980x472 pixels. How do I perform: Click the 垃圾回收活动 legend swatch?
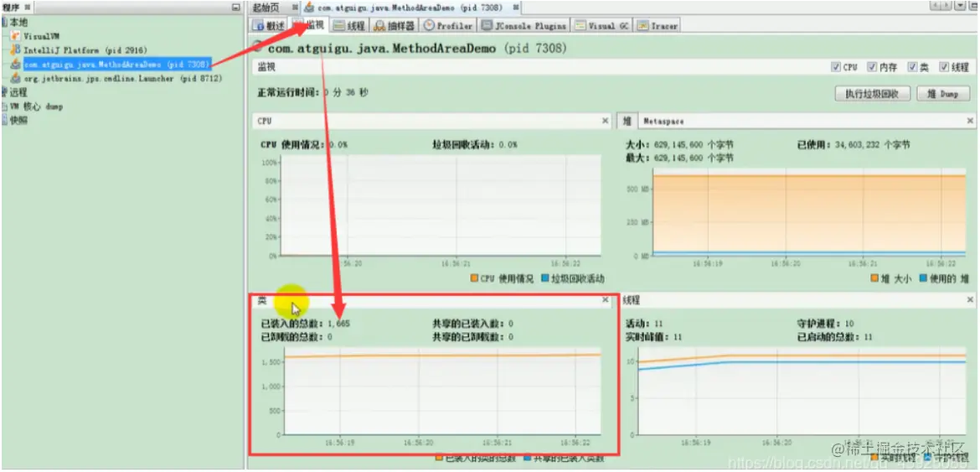545,278
